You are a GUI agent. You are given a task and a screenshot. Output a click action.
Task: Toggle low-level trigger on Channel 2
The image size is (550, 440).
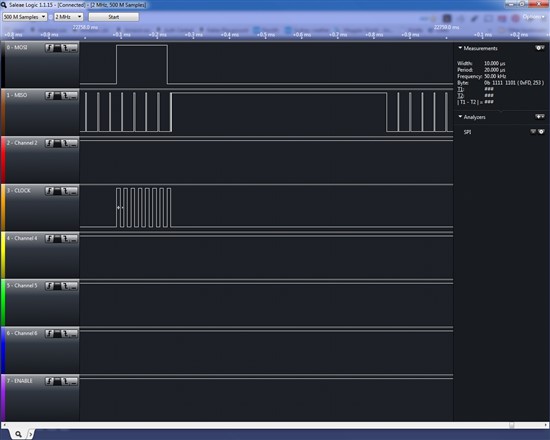[x=73, y=143]
